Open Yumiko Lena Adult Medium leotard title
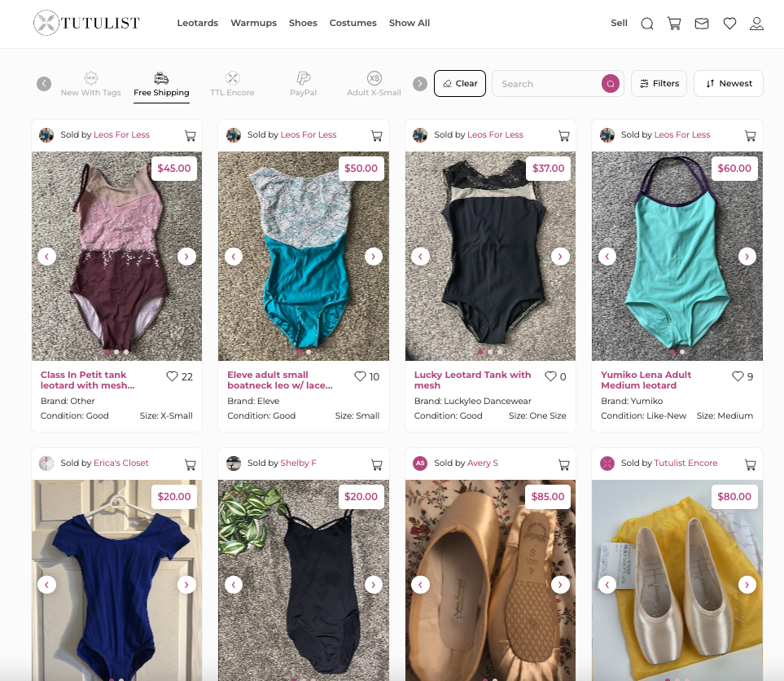784x681 pixels. coord(646,380)
